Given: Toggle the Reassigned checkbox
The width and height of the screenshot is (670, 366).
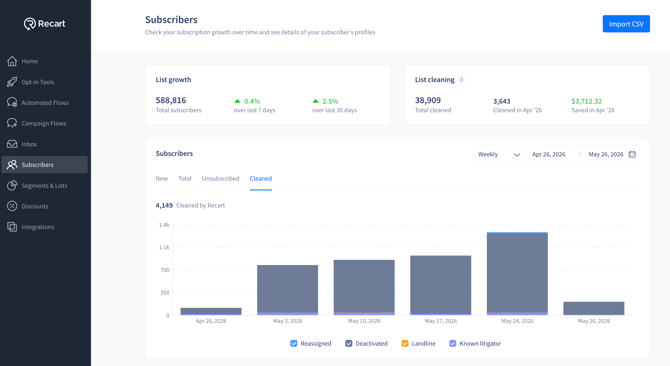Looking at the screenshot, I should (x=294, y=343).
